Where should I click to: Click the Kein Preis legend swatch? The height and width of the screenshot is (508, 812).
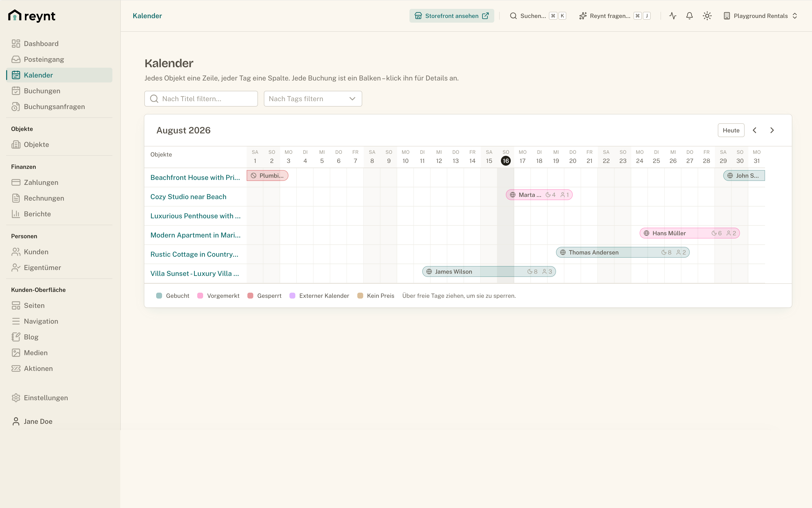360,296
